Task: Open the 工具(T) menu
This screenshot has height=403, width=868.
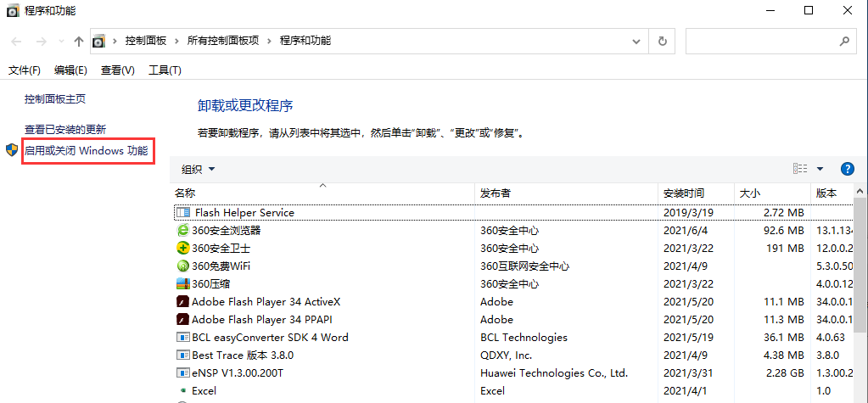Action: [x=165, y=70]
